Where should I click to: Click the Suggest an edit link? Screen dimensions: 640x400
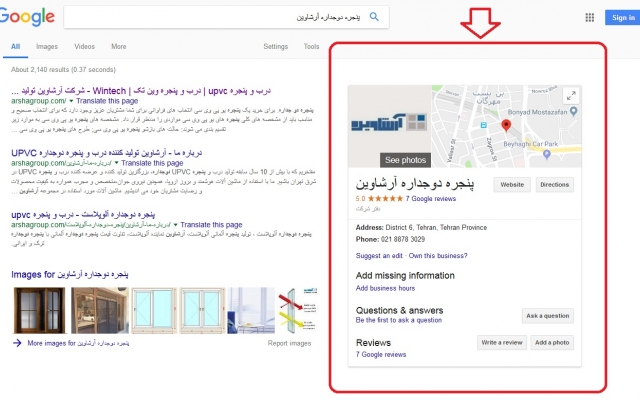coord(379,256)
